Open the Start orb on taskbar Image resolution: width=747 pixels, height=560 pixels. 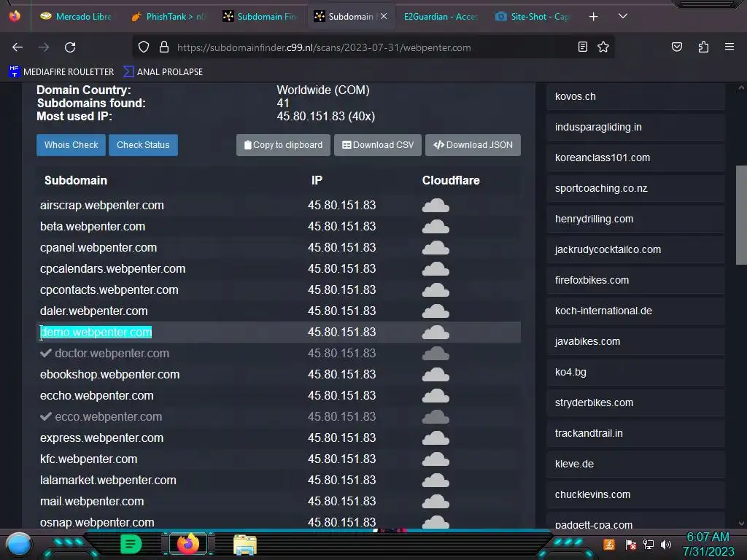[x=19, y=544]
